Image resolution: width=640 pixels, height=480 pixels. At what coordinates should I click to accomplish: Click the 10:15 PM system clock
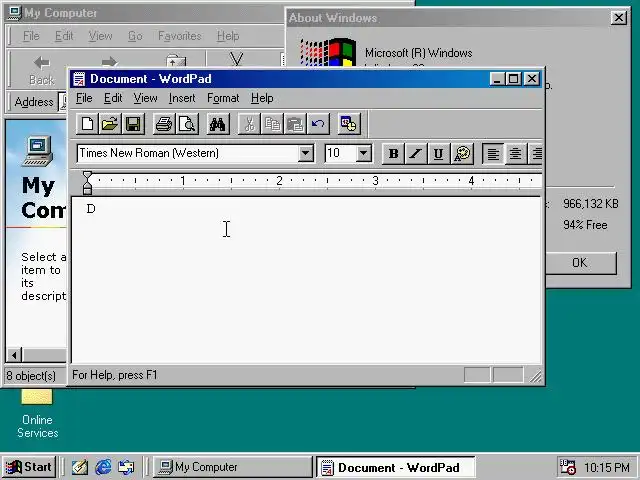coord(607,467)
